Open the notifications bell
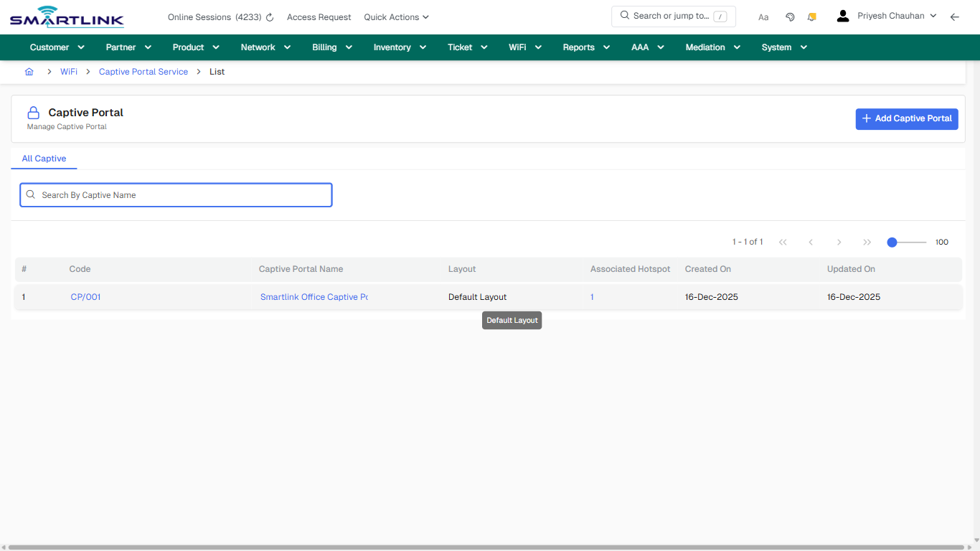980x551 pixels. click(x=811, y=17)
